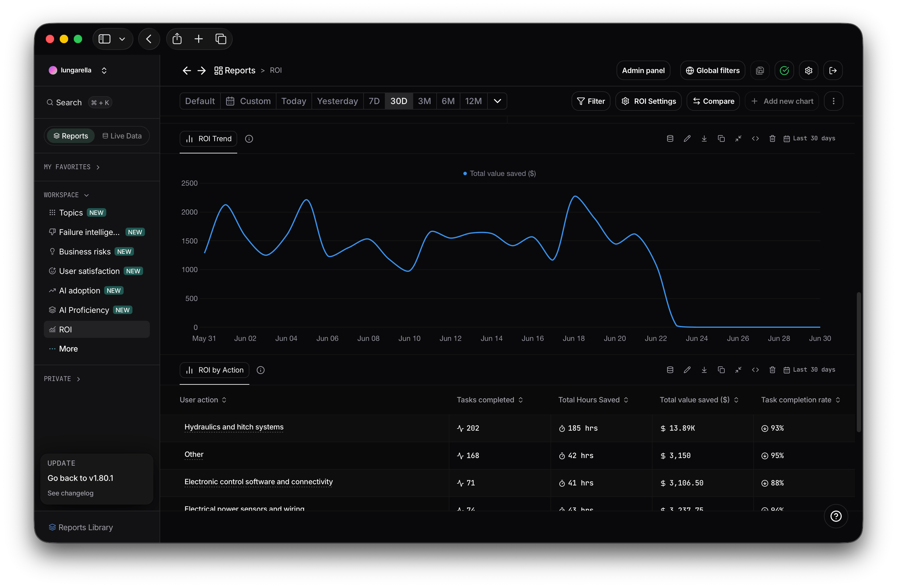The width and height of the screenshot is (897, 588).
Task: Click the Filter button
Action: (591, 101)
